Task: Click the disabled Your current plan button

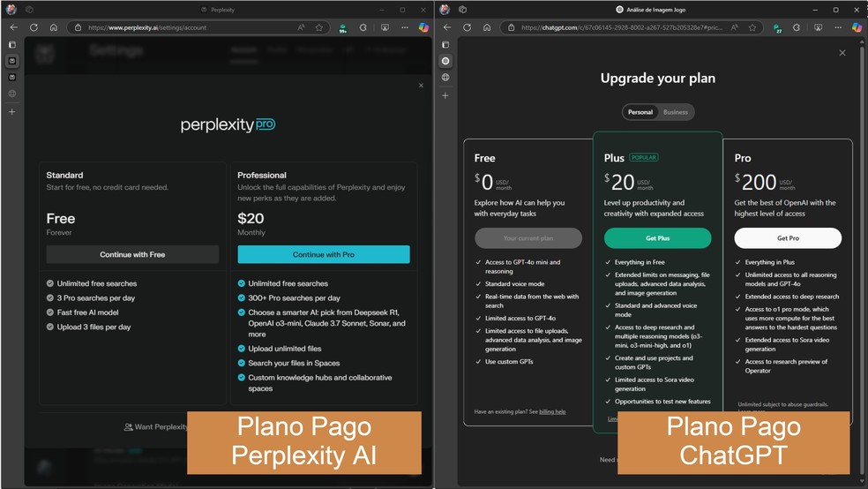Action: pyautogui.click(x=528, y=238)
